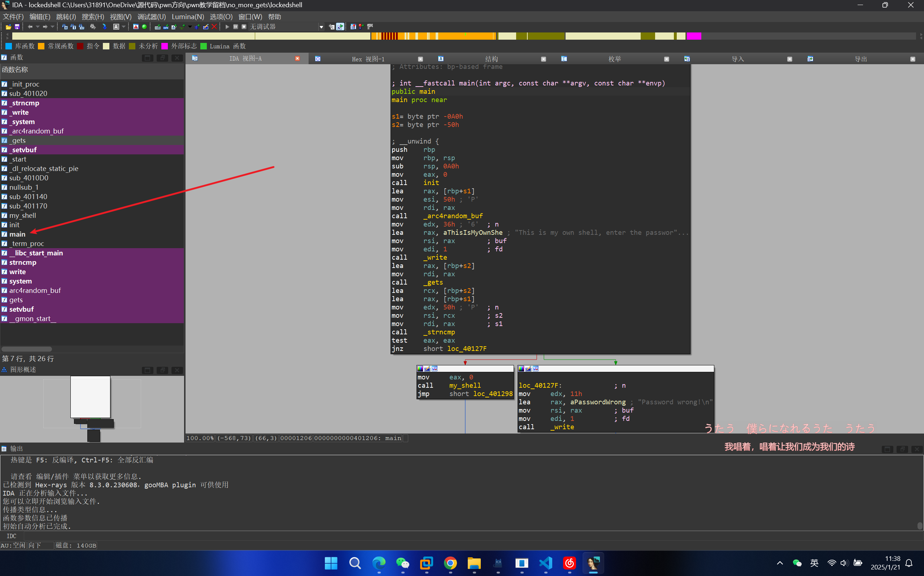Click the add breakpoint red dot icon
924x576 pixels.
pyautogui.click(x=361, y=27)
